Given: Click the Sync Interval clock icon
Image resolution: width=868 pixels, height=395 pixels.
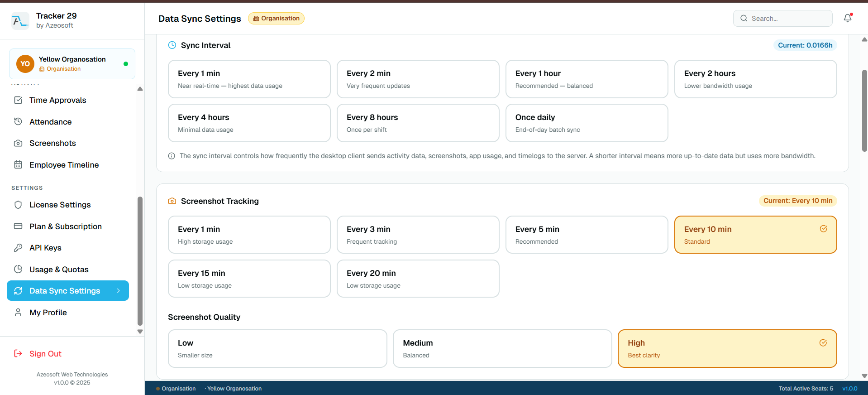Looking at the screenshot, I should click(172, 45).
